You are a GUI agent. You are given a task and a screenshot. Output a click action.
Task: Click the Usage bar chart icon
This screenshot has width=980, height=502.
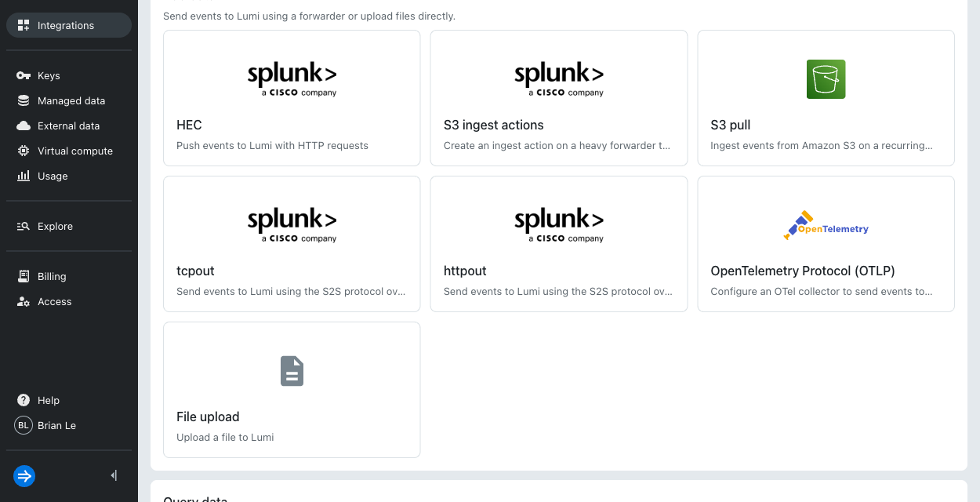click(x=24, y=176)
